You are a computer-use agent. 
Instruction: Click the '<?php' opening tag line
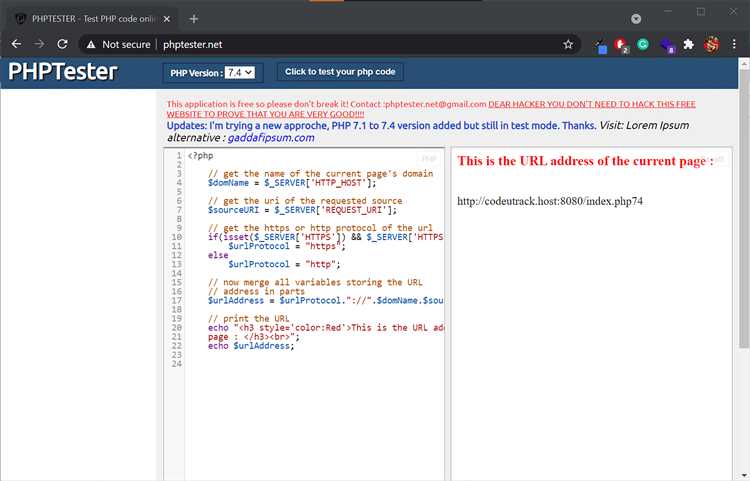(x=200, y=155)
